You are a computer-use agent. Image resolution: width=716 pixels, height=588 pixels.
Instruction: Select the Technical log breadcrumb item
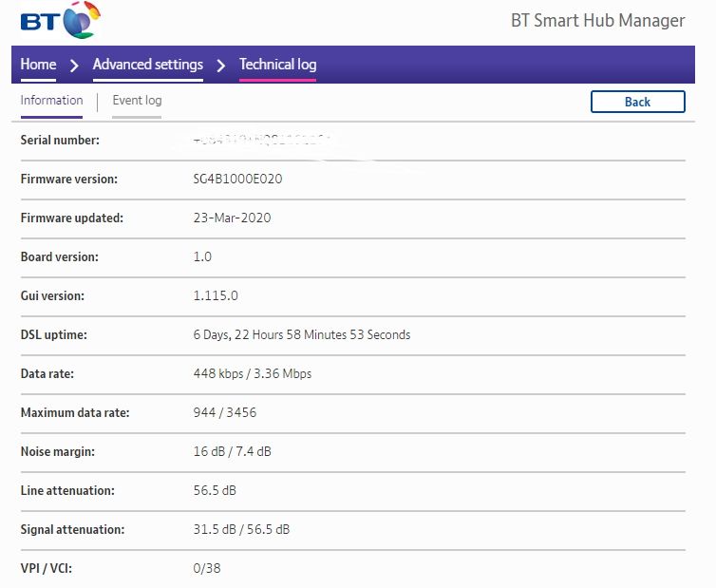[277, 65]
